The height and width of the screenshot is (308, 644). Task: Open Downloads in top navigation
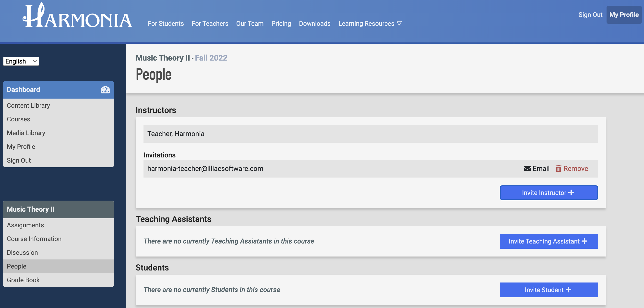tap(314, 24)
